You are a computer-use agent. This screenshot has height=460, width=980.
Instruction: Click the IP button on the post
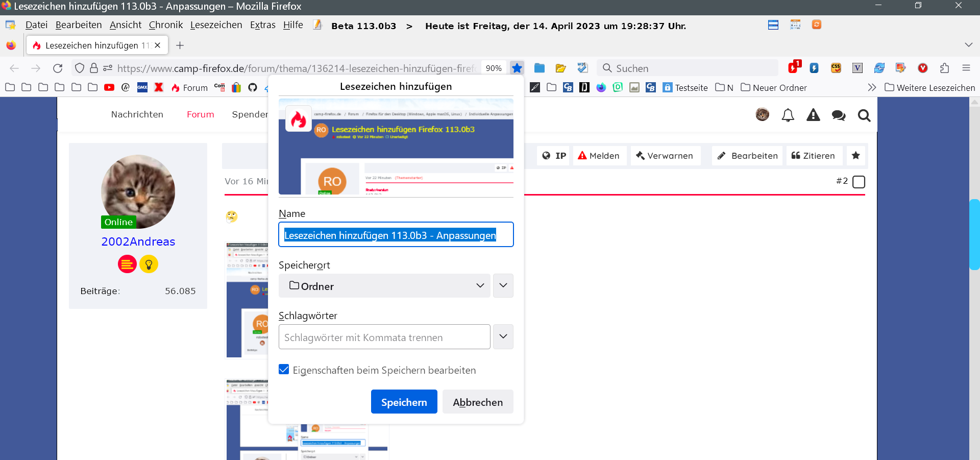click(554, 156)
